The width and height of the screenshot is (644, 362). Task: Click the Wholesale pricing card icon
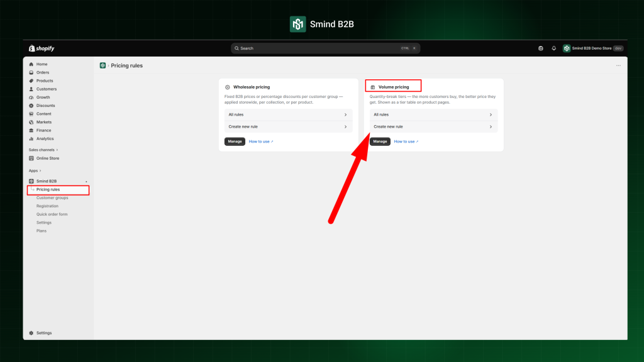[227, 87]
